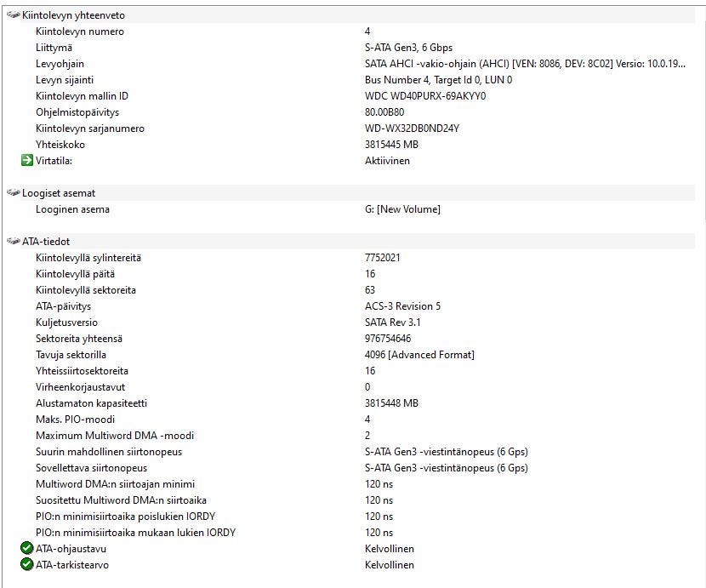Click the green check beside ATA-ohjaustavu
The image size is (706, 588).
pyautogui.click(x=27, y=548)
